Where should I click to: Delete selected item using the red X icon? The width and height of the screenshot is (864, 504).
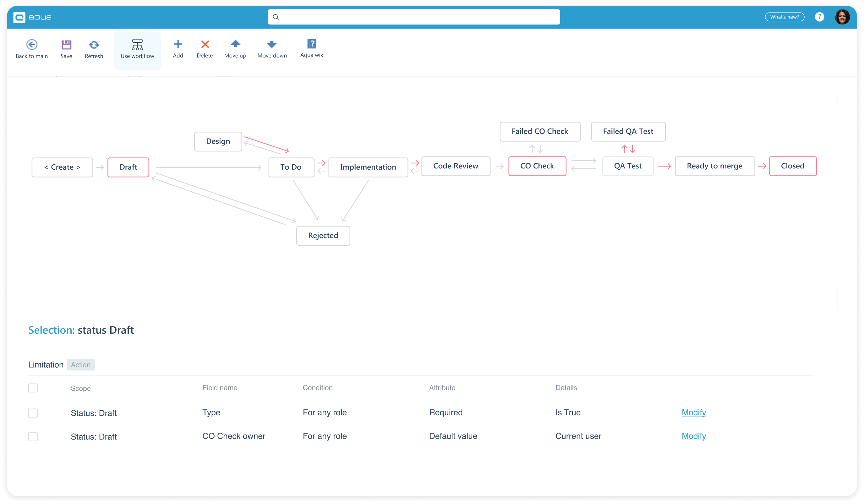coord(205,44)
